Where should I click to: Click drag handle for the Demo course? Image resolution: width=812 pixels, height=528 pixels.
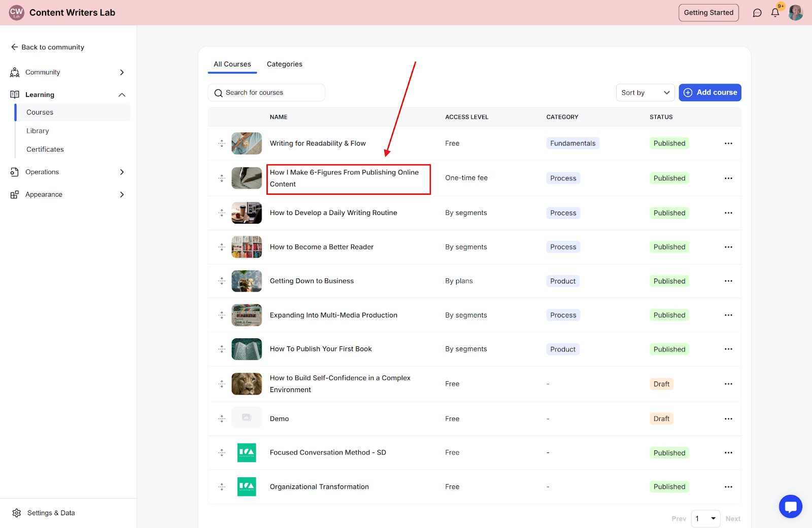pyautogui.click(x=222, y=419)
